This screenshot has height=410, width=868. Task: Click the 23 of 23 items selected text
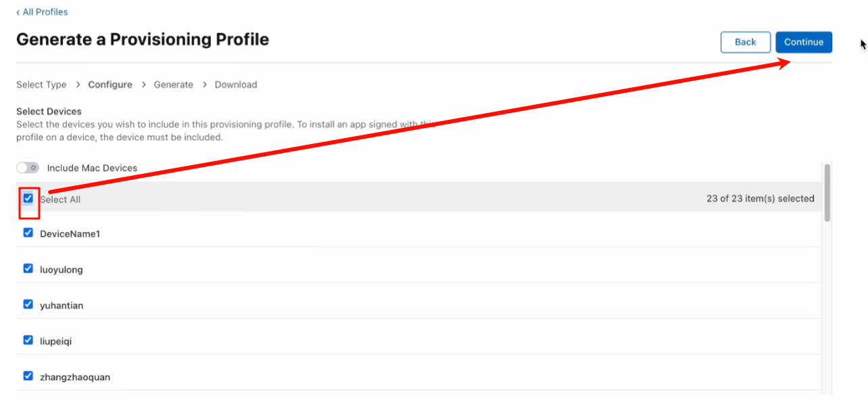(x=760, y=199)
